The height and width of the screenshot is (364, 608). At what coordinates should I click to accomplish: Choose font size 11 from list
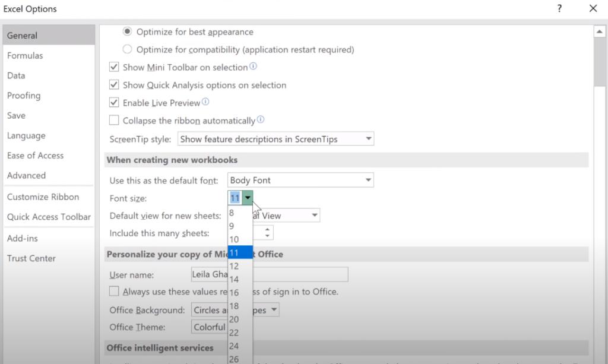pos(240,252)
